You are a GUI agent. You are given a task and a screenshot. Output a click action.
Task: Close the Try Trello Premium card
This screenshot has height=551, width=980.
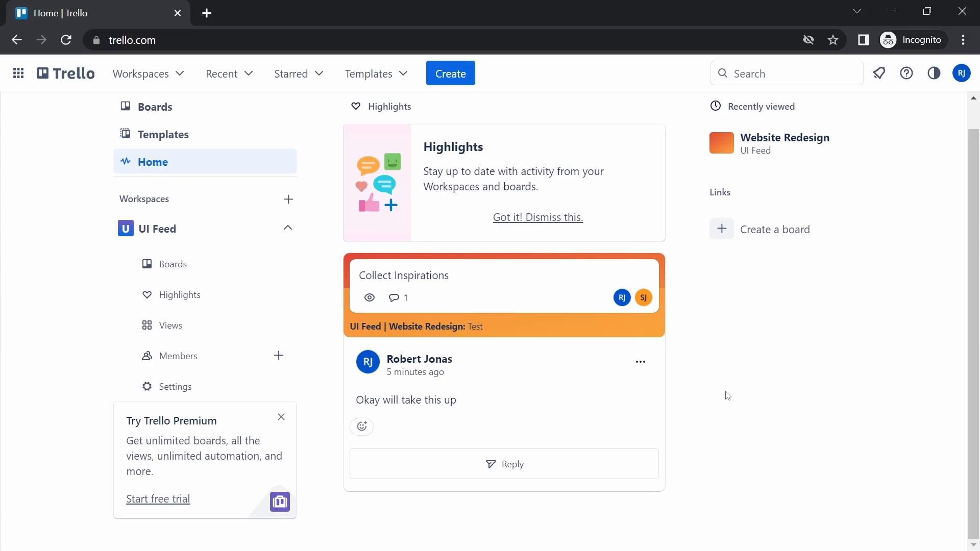pos(281,417)
